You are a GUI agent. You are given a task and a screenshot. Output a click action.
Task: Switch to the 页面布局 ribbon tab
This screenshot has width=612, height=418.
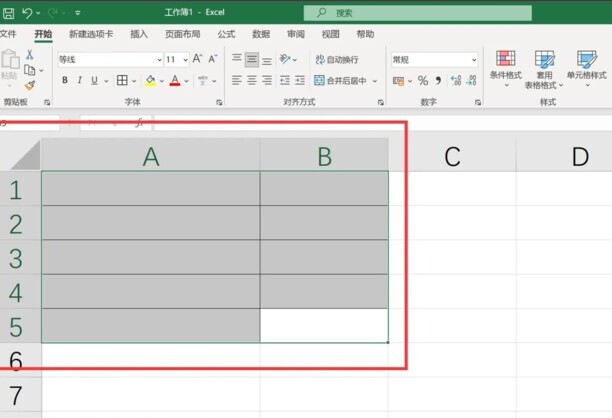click(x=183, y=34)
